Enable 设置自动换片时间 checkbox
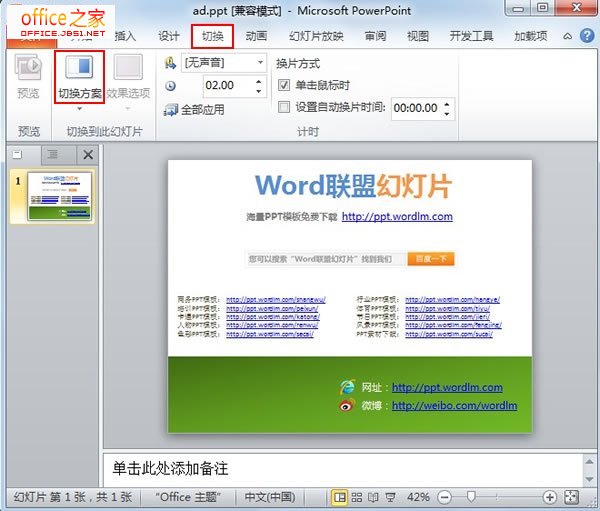The height and width of the screenshot is (511, 600). pyautogui.click(x=284, y=107)
